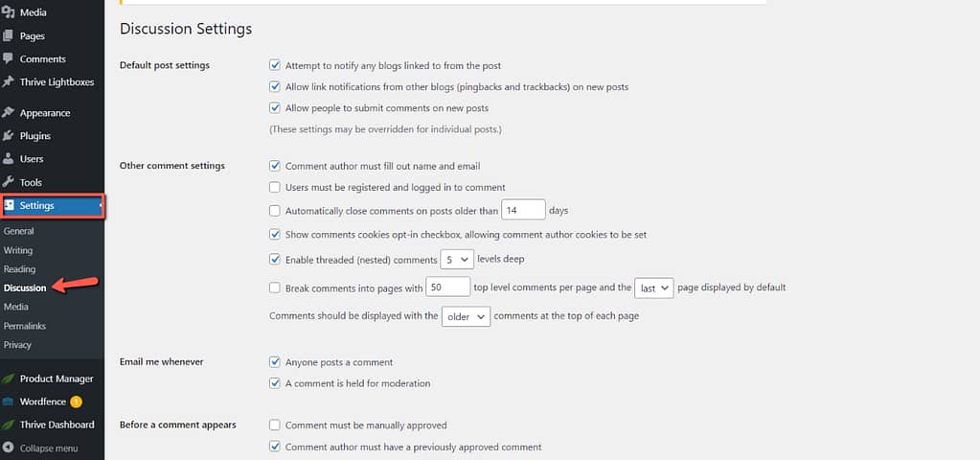Go to Permalinks settings submenu
The width and height of the screenshot is (980, 460).
tap(24, 326)
